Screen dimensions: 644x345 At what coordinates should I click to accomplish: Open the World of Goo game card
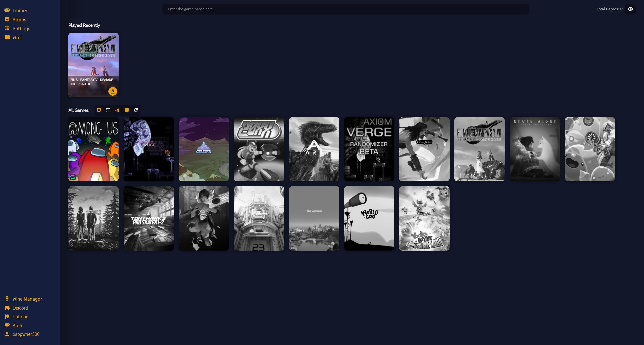[x=369, y=218]
